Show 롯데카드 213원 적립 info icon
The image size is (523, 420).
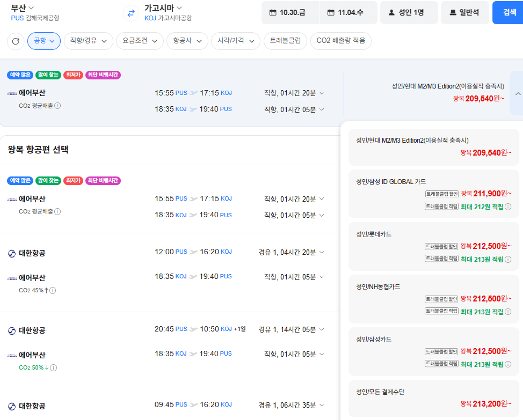(x=508, y=260)
